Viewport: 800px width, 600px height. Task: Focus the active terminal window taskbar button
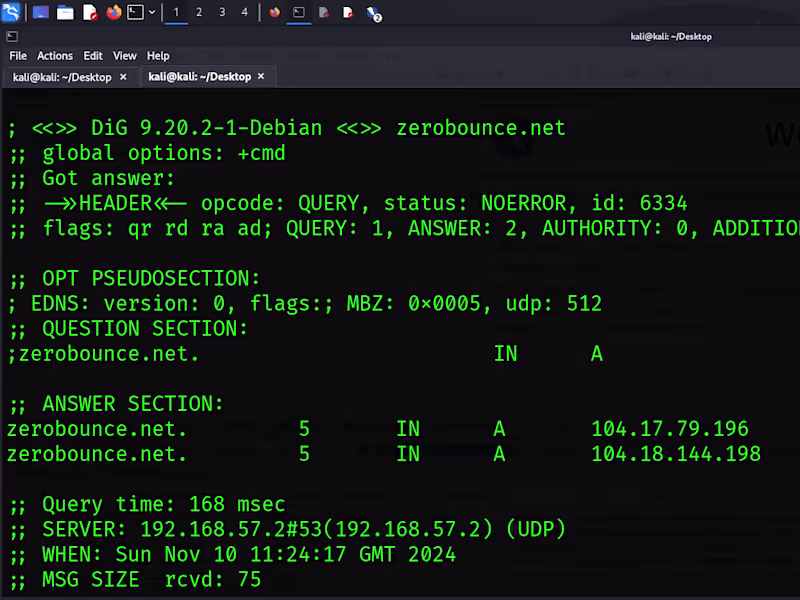click(299, 12)
